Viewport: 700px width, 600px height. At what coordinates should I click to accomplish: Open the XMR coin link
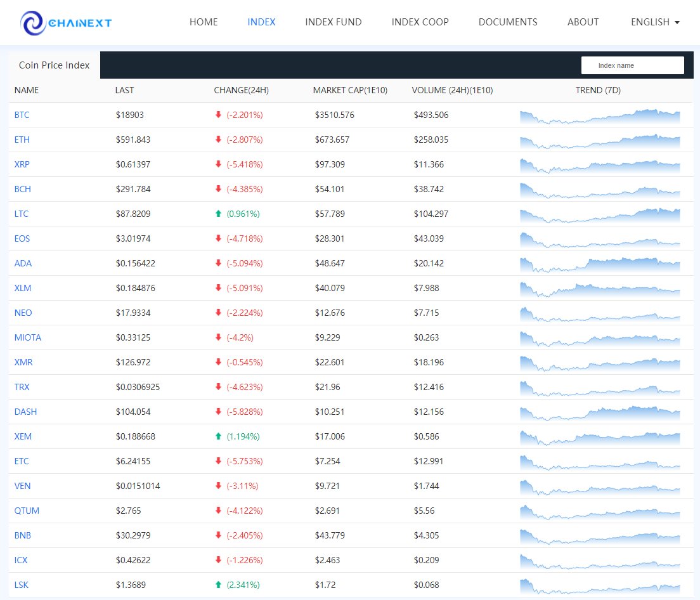23,362
